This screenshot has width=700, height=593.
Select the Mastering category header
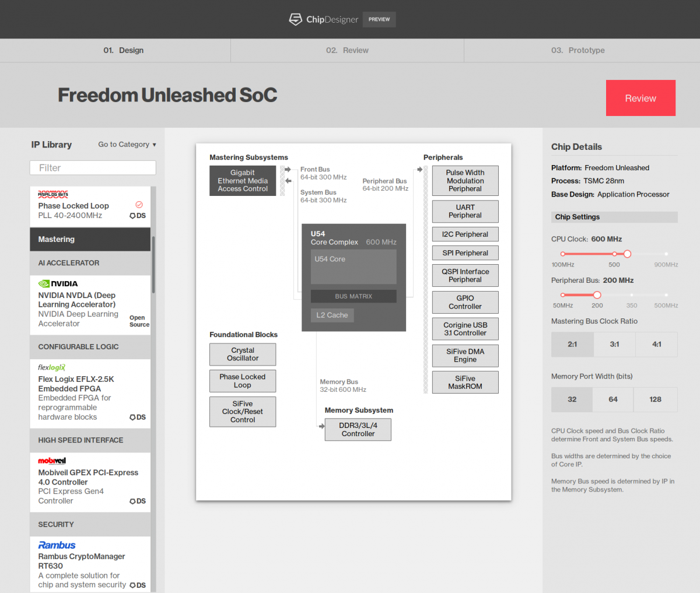[x=90, y=239]
